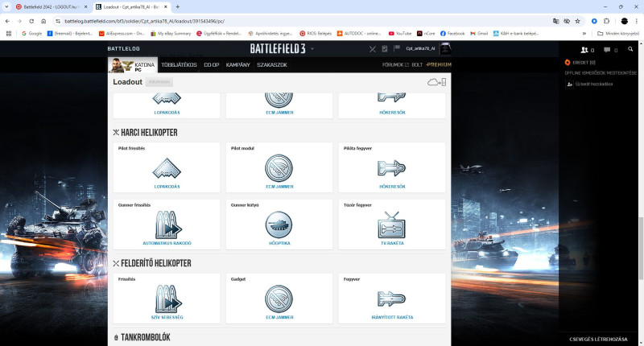This screenshot has height=346, width=644.
Task: Click Origin icon beside EREDET (0)
Action: 568,63
